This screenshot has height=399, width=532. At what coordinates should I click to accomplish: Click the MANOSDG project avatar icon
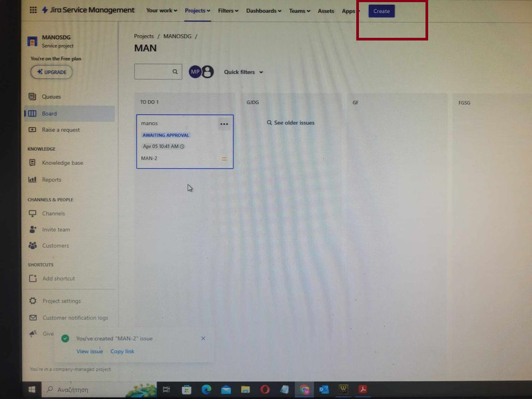(x=32, y=42)
